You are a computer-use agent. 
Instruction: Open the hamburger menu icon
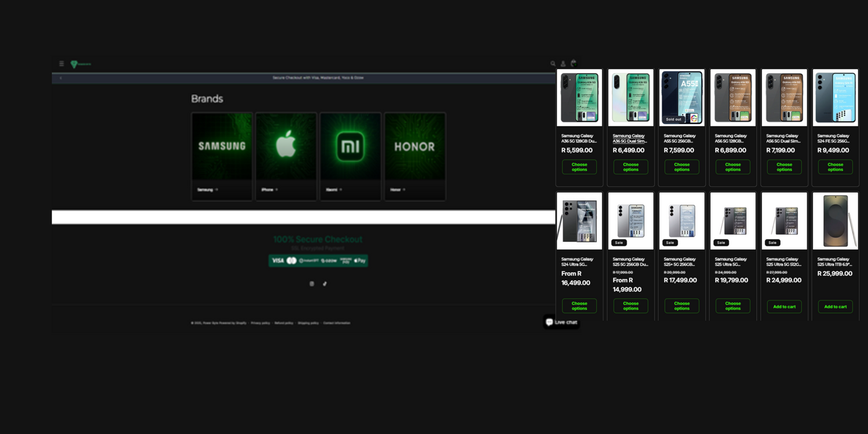(61, 64)
